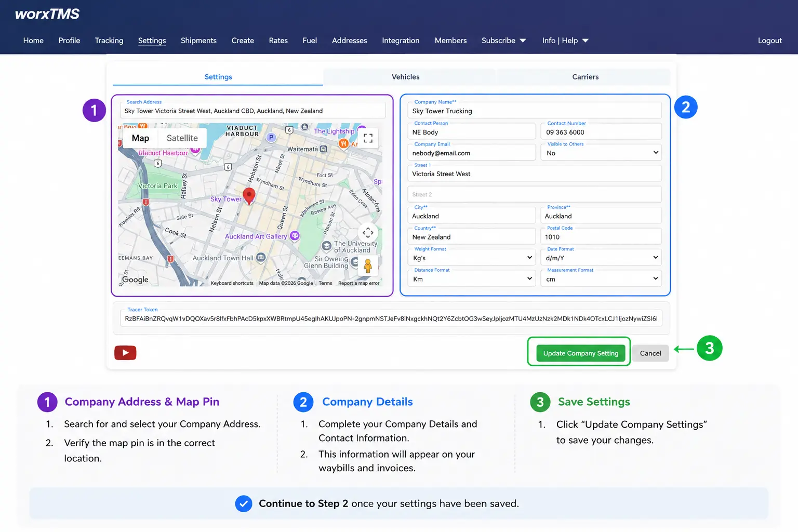Click the worxTMS logo
This screenshot has width=798, height=532.
click(47, 14)
